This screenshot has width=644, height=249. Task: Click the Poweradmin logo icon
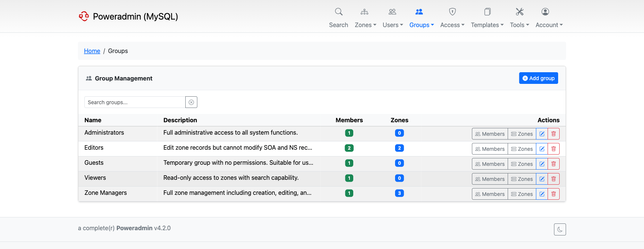(x=84, y=16)
